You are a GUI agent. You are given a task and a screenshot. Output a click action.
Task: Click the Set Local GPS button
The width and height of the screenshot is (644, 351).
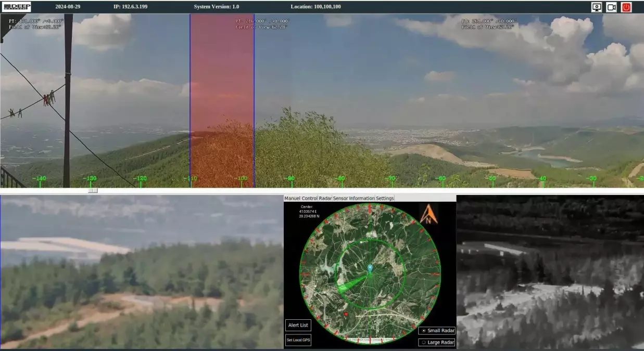point(298,340)
